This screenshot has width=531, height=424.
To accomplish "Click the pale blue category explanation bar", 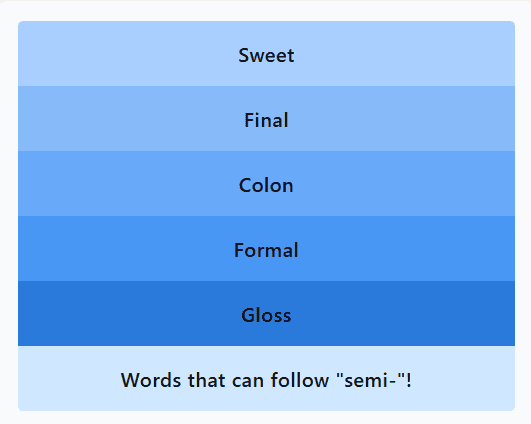I will pyautogui.click(x=266, y=379).
